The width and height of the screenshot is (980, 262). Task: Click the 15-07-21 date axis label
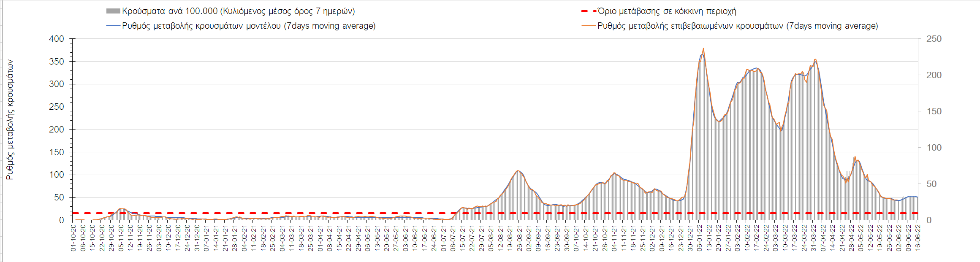(462, 238)
